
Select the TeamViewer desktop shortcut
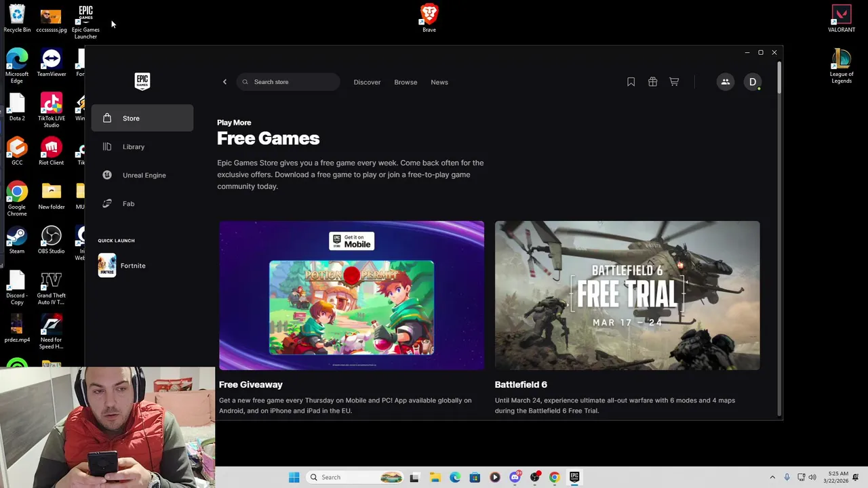pyautogui.click(x=52, y=63)
